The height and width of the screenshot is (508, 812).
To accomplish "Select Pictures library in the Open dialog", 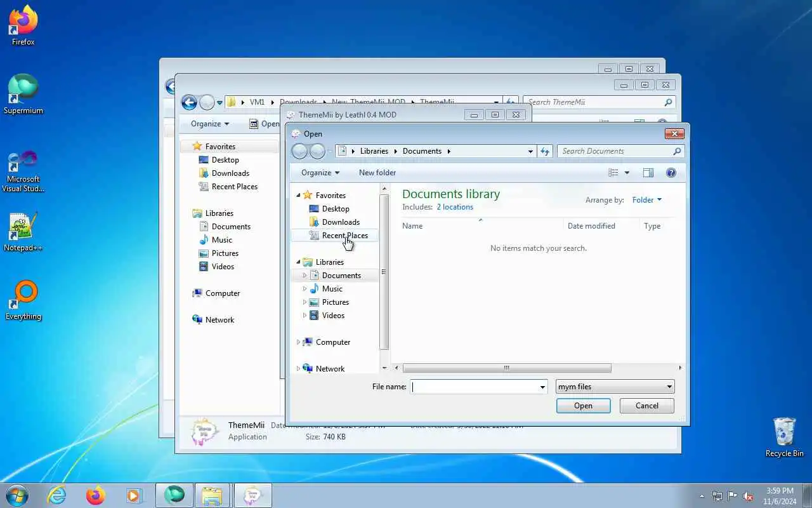I will pos(335,302).
